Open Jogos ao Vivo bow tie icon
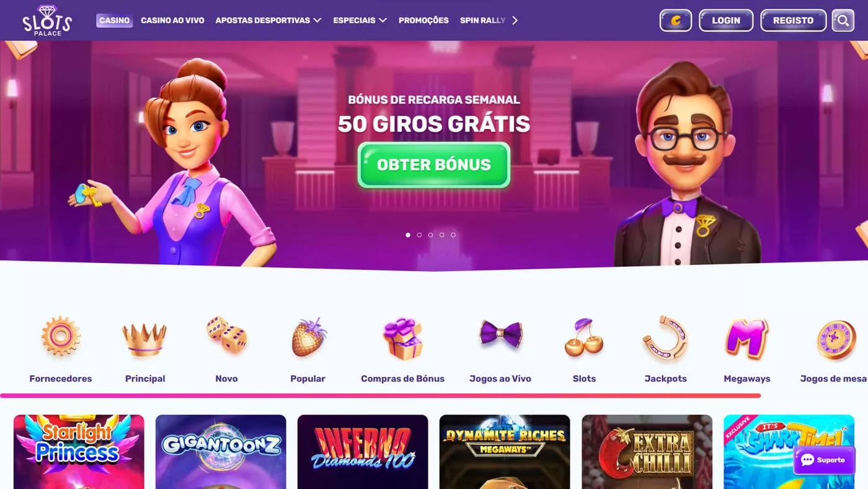The height and width of the screenshot is (489, 868). click(501, 334)
